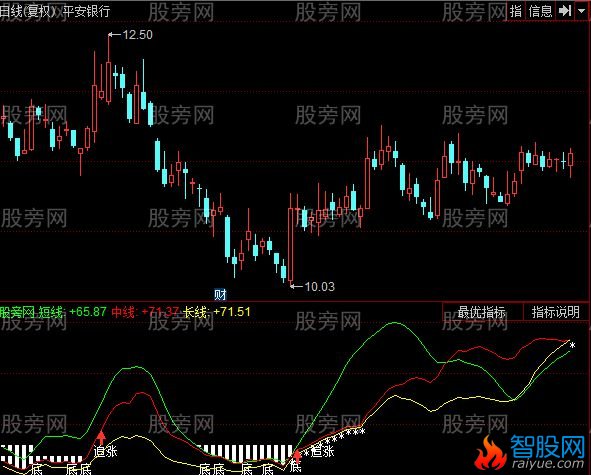Open the 信息 info panel
The image size is (591, 475).
coord(540,11)
